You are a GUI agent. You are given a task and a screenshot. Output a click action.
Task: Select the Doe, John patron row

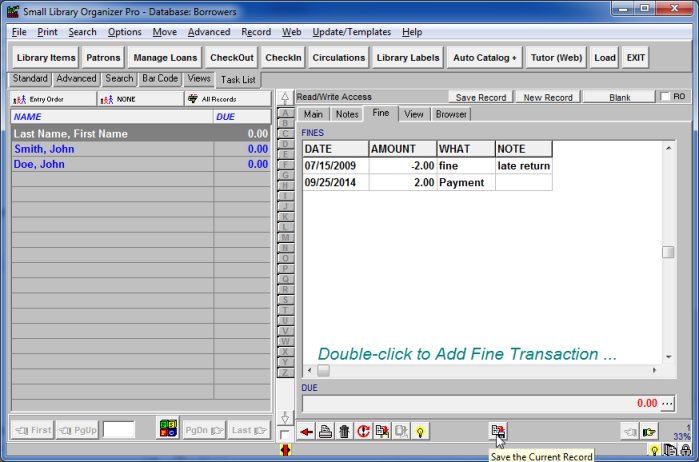[x=141, y=164]
